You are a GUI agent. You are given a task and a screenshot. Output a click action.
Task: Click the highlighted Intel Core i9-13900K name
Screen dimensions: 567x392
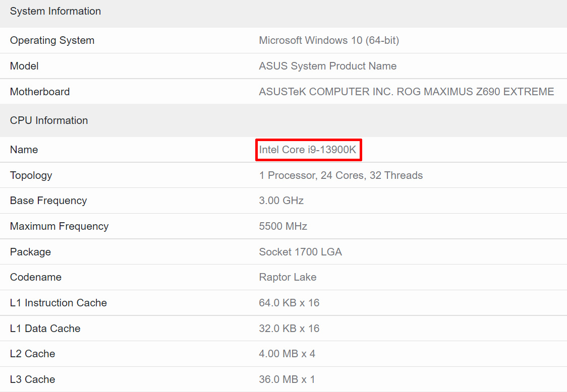[308, 150]
